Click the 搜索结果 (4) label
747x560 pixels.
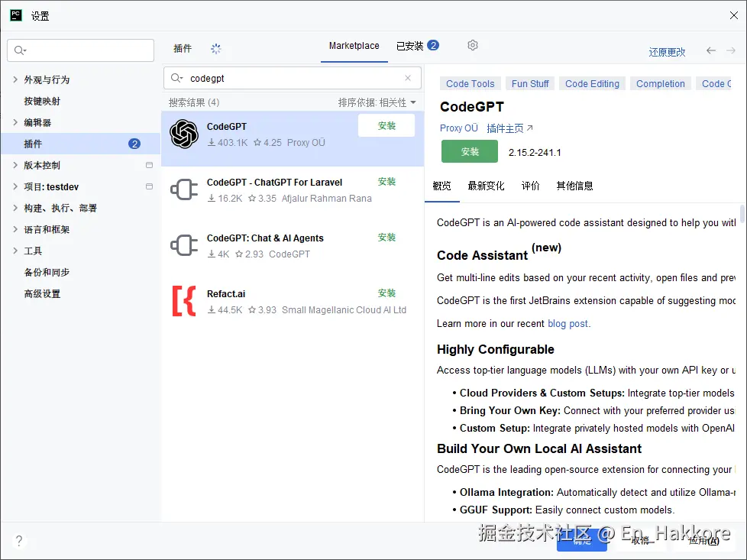194,102
